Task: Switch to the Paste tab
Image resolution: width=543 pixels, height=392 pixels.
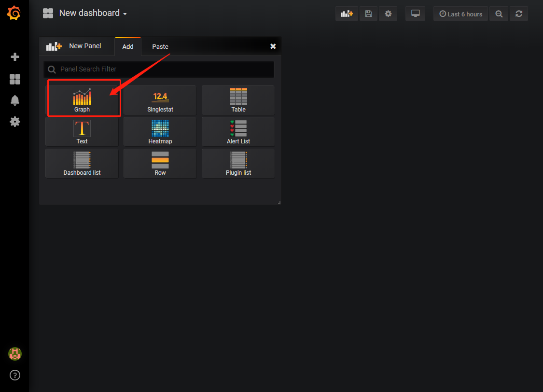Action: pyautogui.click(x=160, y=46)
